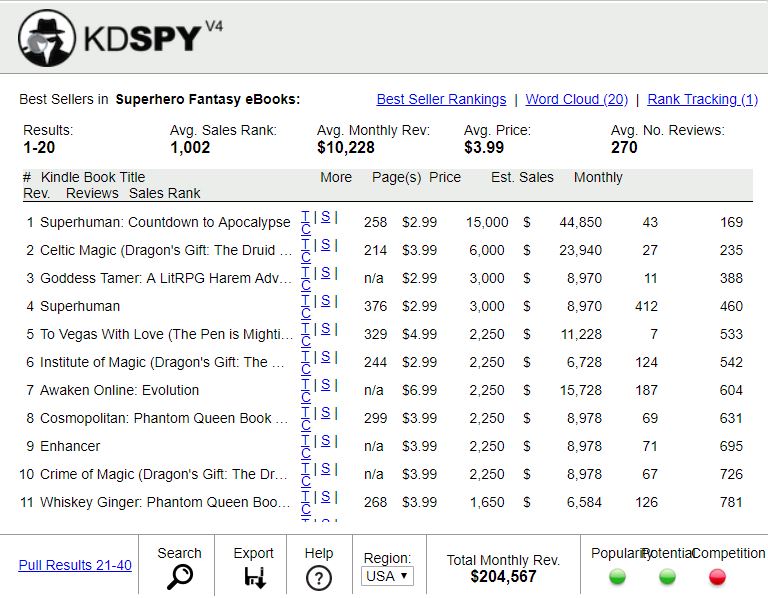Click the Export cart icon
The height and width of the screenshot is (598, 768).
(x=254, y=577)
